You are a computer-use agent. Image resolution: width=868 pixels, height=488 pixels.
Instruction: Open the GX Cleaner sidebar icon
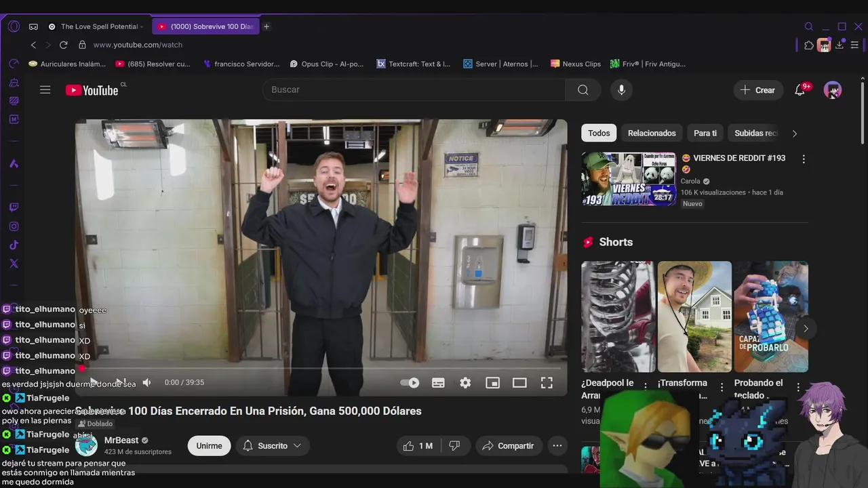point(14,82)
